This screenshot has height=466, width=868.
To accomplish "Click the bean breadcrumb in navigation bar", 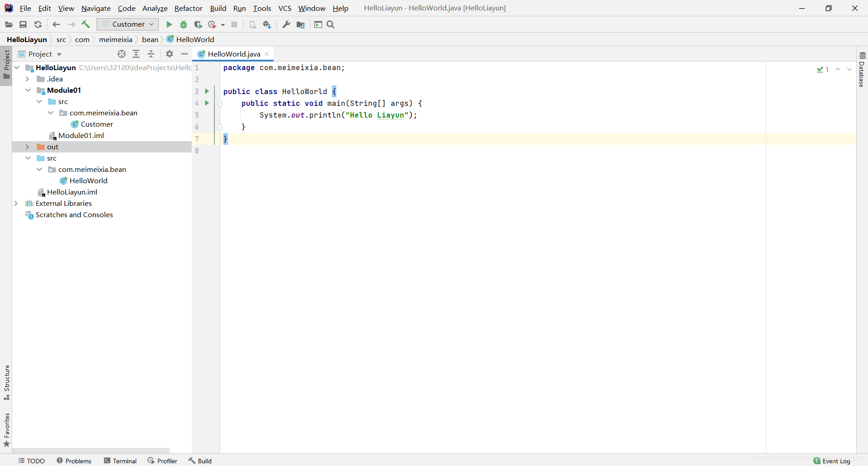I will pyautogui.click(x=150, y=39).
